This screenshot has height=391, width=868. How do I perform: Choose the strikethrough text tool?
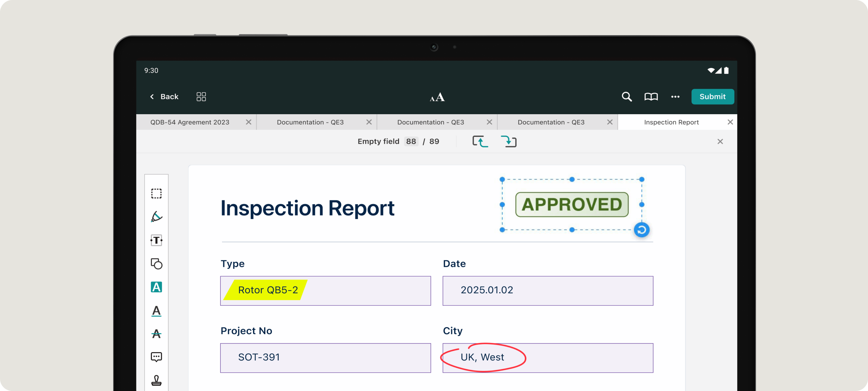click(156, 334)
